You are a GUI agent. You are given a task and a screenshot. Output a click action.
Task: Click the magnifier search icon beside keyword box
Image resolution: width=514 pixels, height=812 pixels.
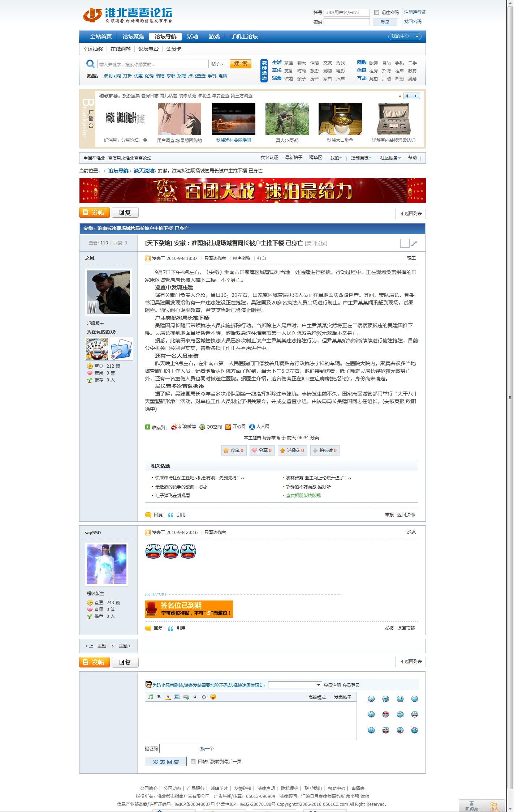click(x=90, y=64)
